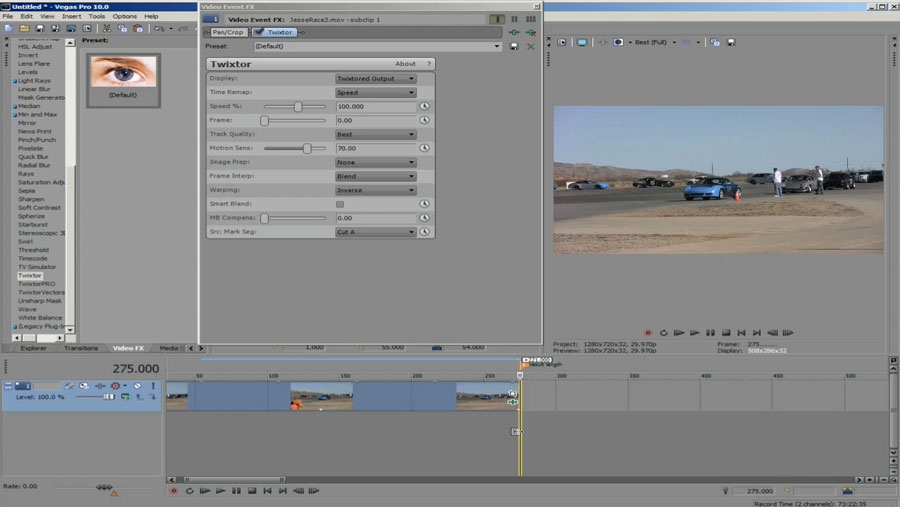Screen dimensions: 900x507
Task: Open the Time Remap dropdown
Action: pos(376,92)
